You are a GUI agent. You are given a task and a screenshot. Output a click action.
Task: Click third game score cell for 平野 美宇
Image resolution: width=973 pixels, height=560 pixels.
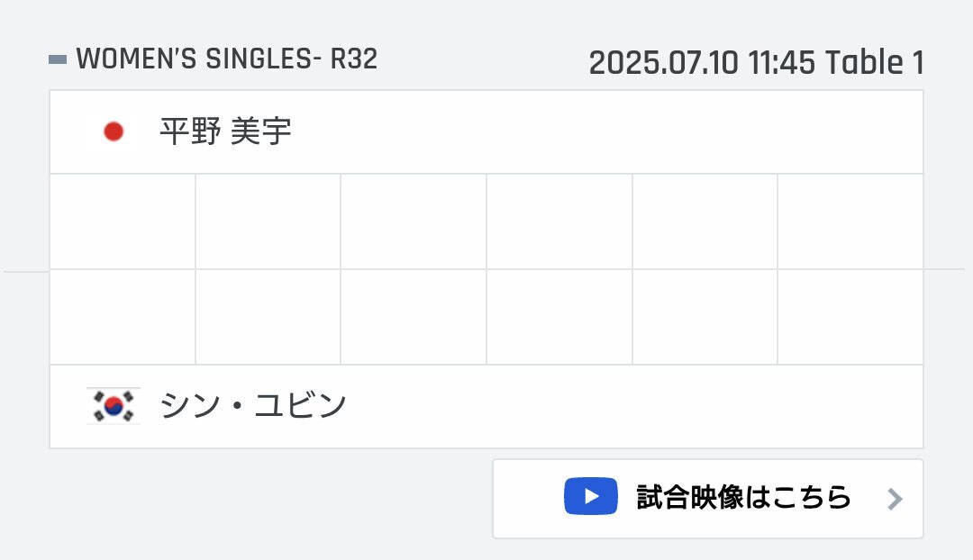pos(414,221)
